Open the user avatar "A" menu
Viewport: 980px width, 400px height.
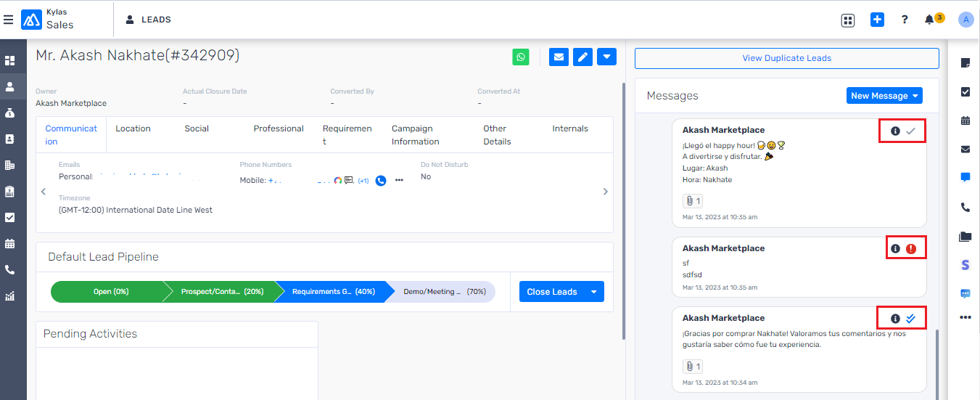[x=965, y=20]
